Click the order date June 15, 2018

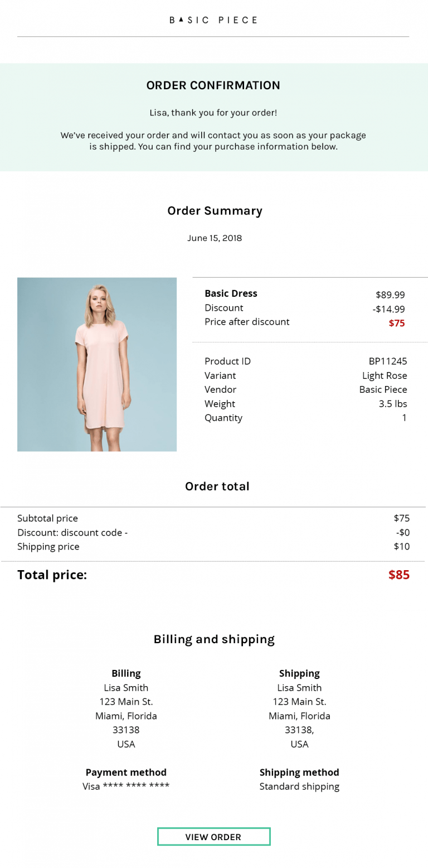tap(214, 238)
